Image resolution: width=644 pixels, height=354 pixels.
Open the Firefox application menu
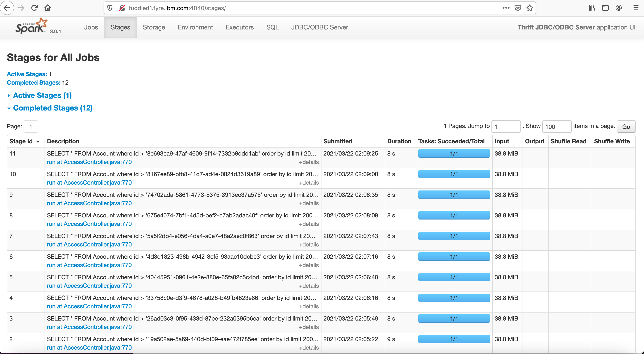636,8
